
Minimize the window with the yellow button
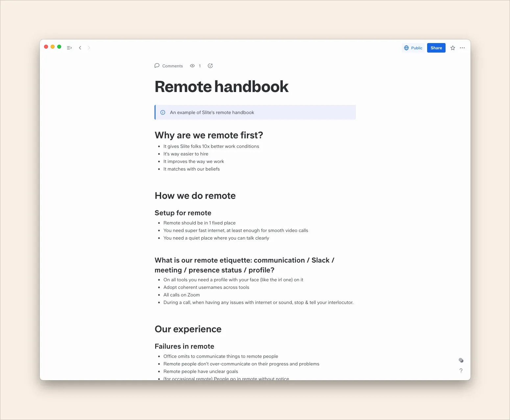pyautogui.click(x=53, y=47)
